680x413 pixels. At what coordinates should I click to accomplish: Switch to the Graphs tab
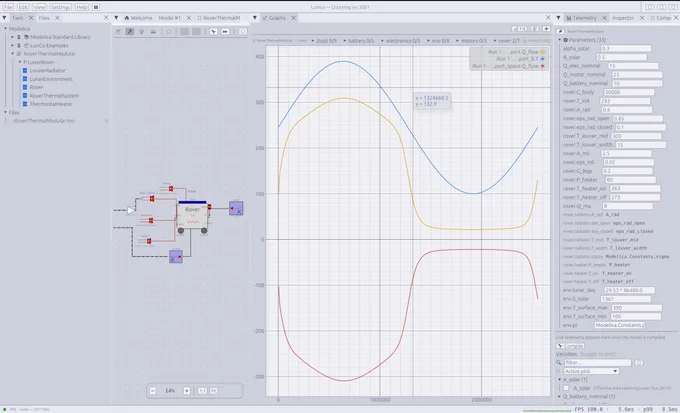pos(277,18)
